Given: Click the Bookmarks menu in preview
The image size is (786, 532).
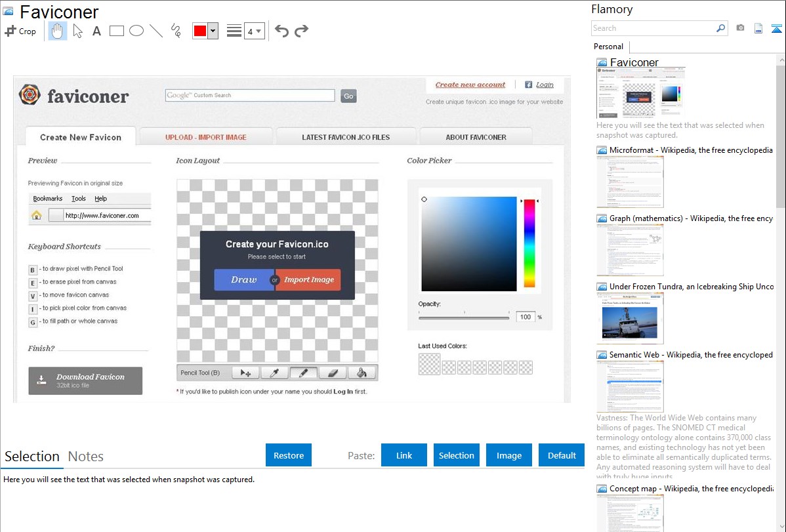Looking at the screenshot, I should 48,199.
